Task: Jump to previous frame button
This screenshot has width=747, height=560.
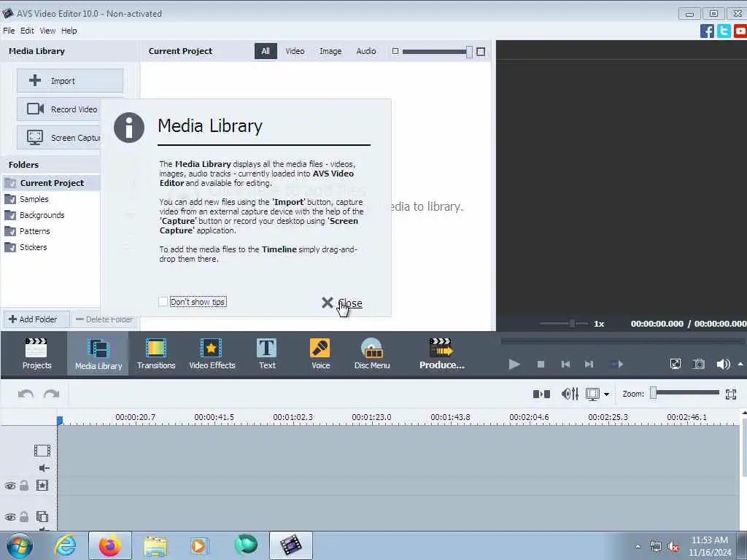Action: coord(565,365)
